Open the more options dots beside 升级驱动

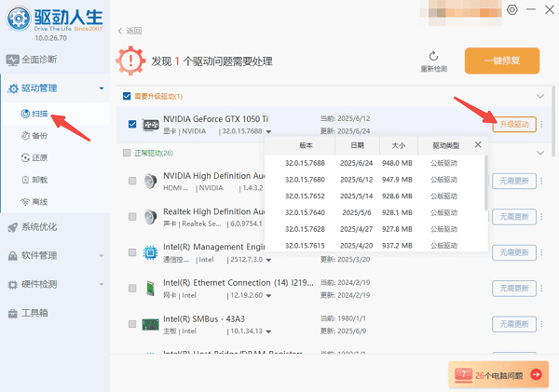pyautogui.click(x=542, y=125)
